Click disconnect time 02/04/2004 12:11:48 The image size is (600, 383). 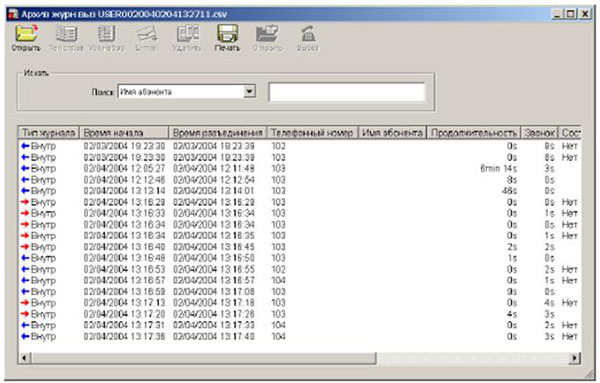214,168
